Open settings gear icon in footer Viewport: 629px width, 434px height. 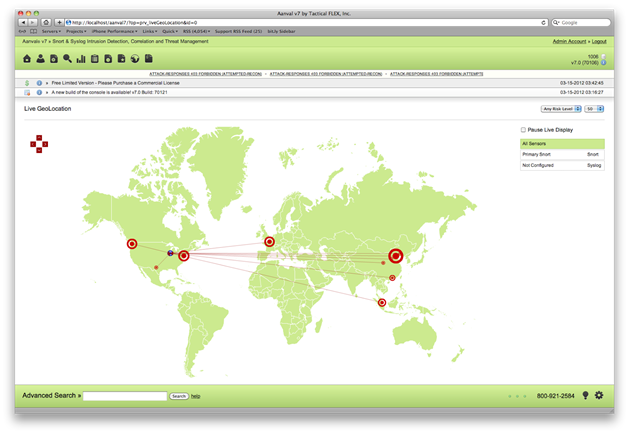point(598,395)
